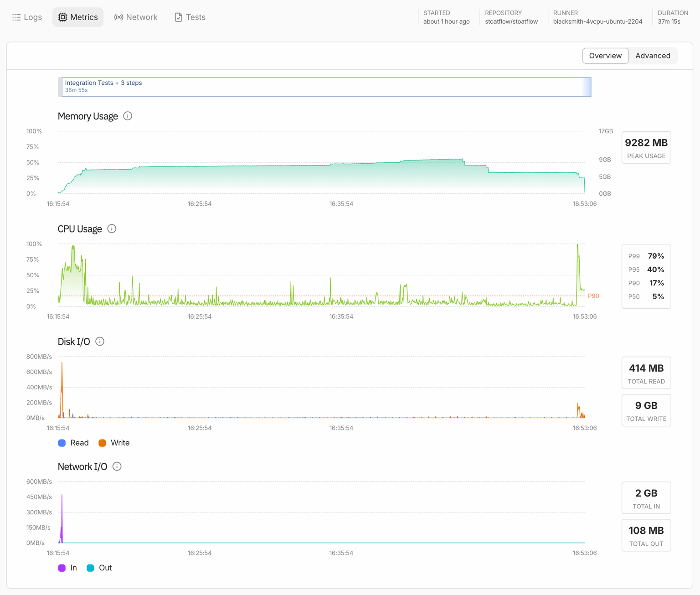Toggle the In series swatch
Screen dimensions: 700x595
(62, 568)
